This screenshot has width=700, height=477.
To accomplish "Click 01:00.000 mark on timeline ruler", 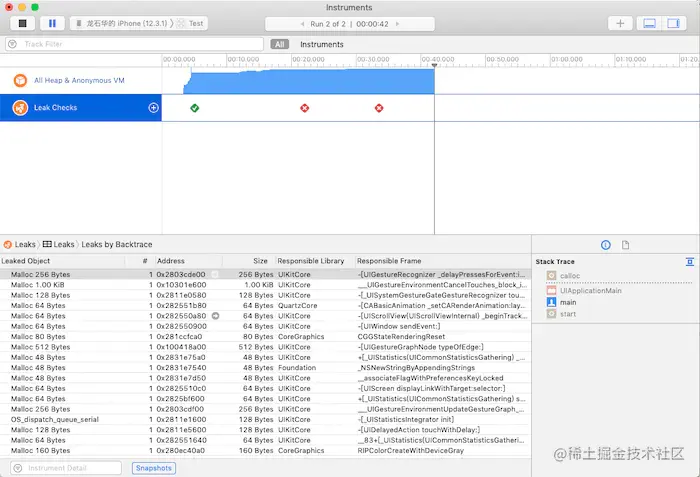I will [x=567, y=59].
